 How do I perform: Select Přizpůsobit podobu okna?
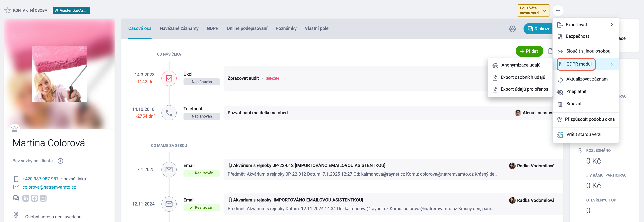tap(586, 119)
